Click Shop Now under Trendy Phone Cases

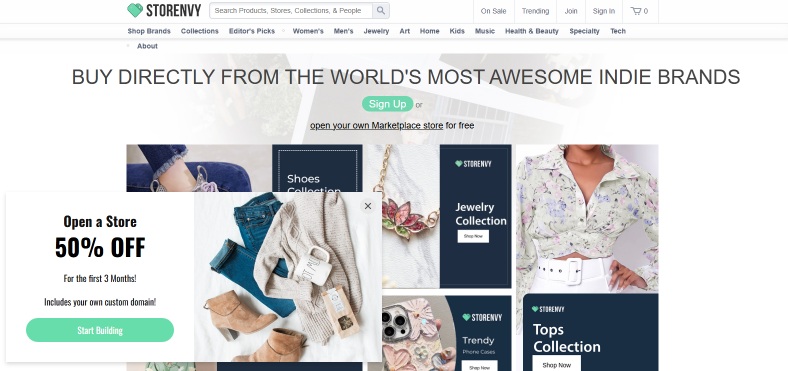pyautogui.click(x=479, y=367)
